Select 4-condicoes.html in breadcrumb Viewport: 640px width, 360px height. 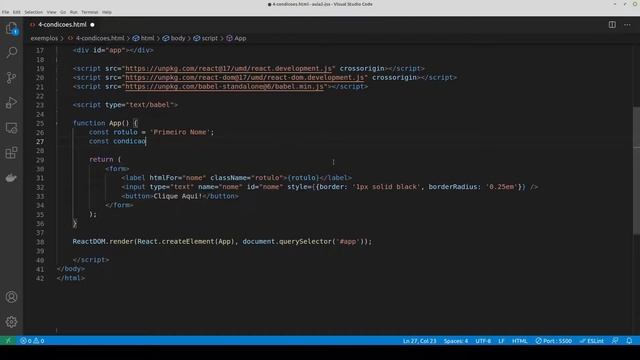(100, 38)
